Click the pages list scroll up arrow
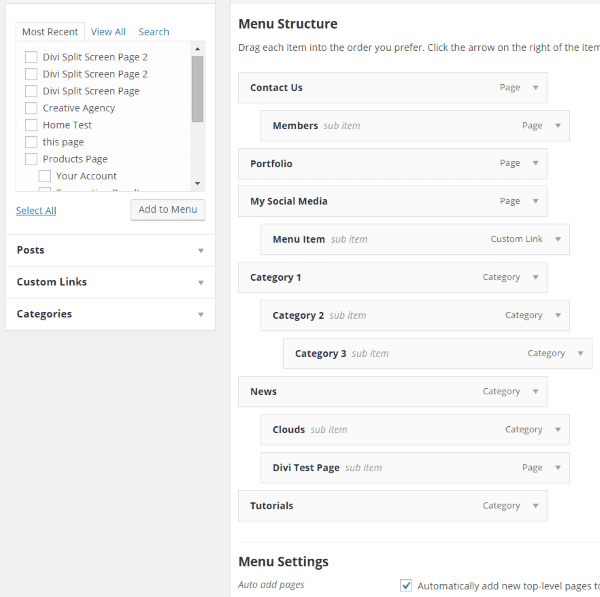Image resolution: width=600 pixels, height=597 pixels. click(197, 49)
